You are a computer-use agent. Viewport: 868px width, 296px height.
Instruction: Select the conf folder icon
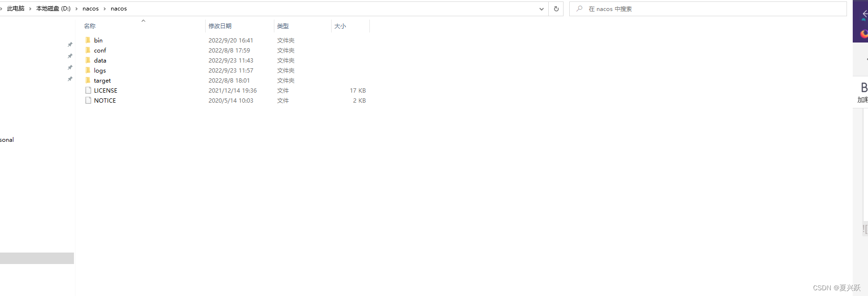click(88, 50)
